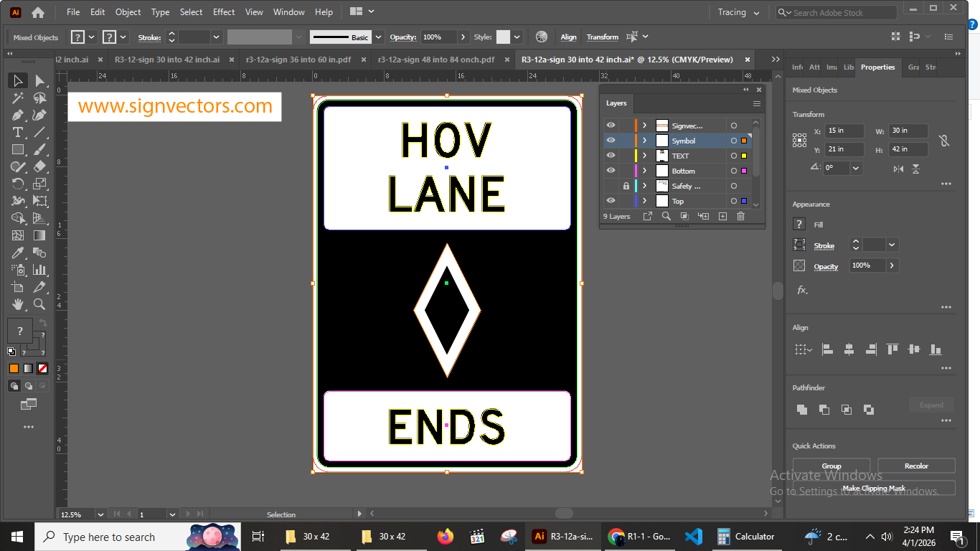This screenshot has height=551, width=980.
Task: Open Calculator from the taskbar
Action: coord(746,536)
